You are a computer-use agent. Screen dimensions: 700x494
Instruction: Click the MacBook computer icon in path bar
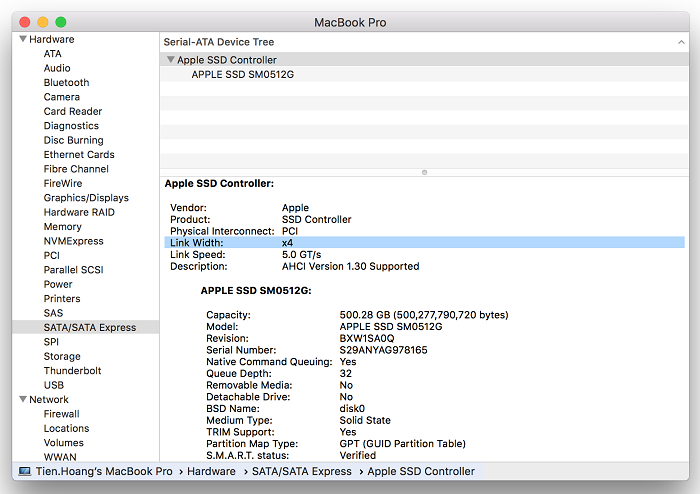pyautogui.click(x=25, y=471)
